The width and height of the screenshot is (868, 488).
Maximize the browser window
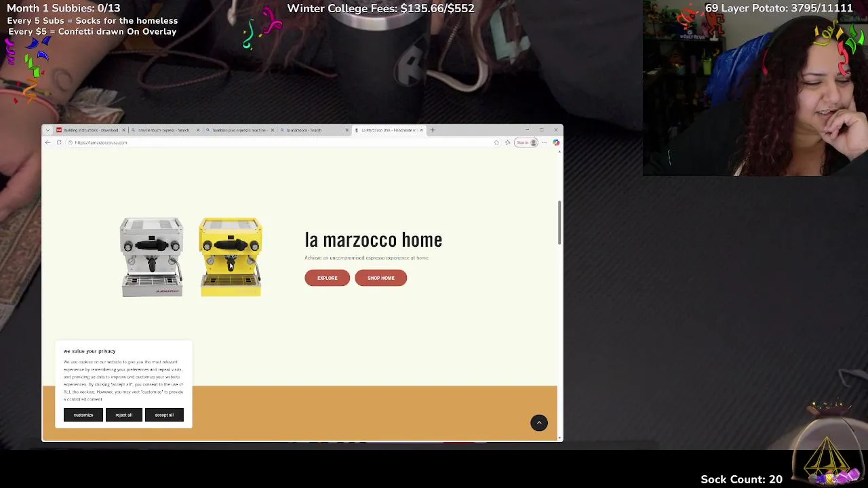tap(541, 130)
